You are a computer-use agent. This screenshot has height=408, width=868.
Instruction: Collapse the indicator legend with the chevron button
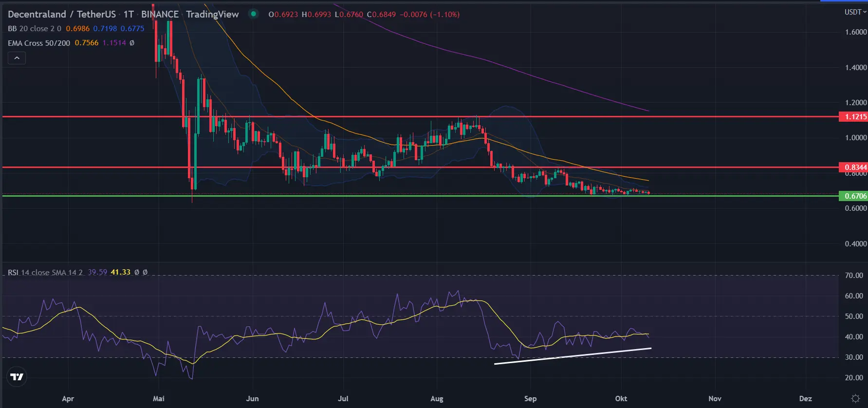17,58
